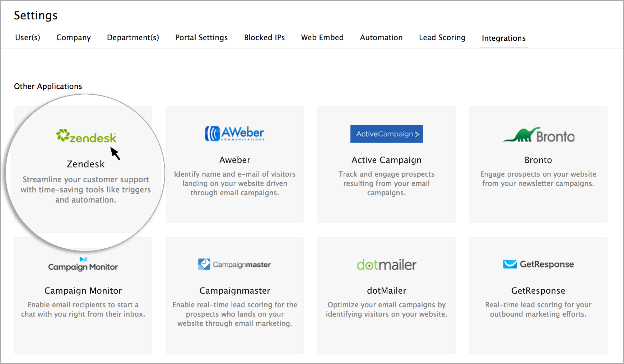624x364 pixels.
Task: Open the Campaign Monitor title link
Action: coord(83,291)
